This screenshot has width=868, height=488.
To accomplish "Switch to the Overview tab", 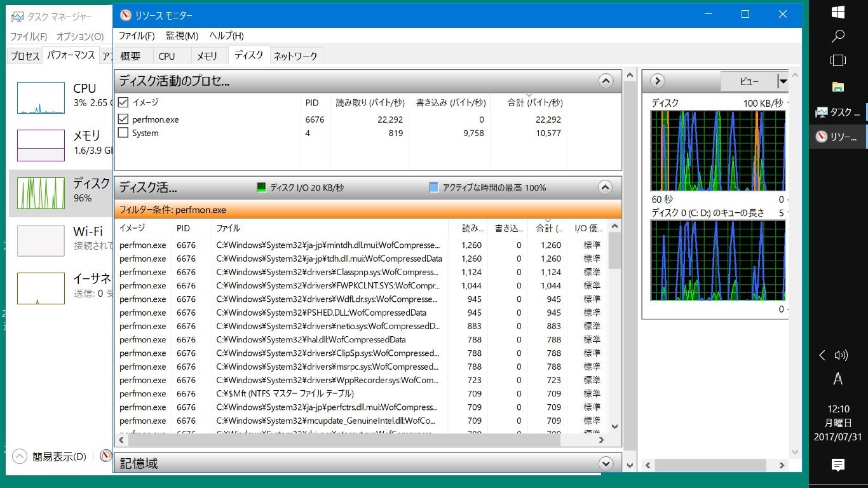I will click(x=130, y=56).
